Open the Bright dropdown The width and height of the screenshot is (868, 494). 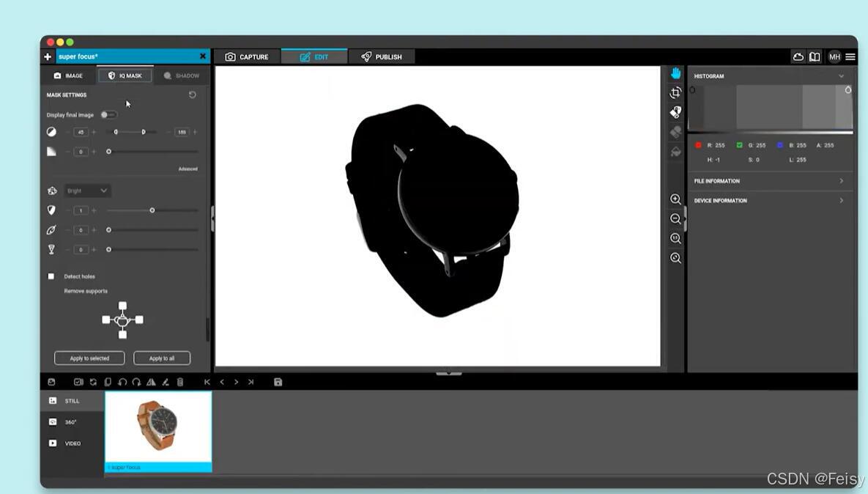[87, 191]
